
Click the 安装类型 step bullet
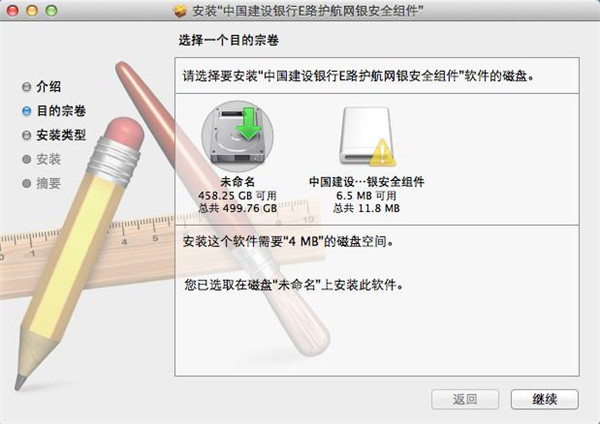[x=26, y=135]
